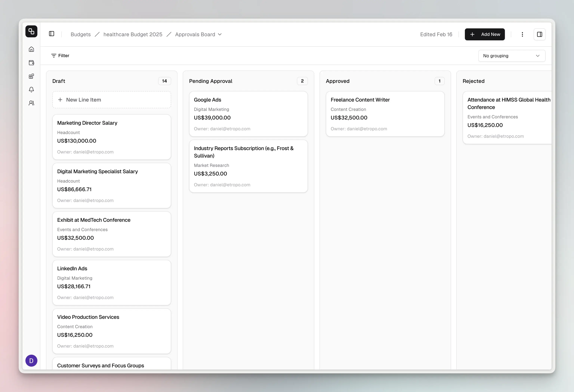The height and width of the screenshot is (392, 574).
Task: Open the Home view from the sidebar
Action: pyautogui.click(x=31, y=49)
